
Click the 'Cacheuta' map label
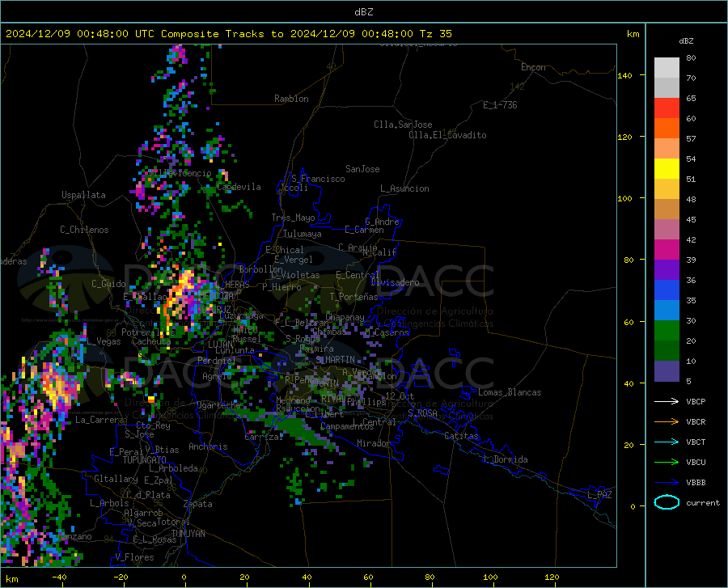tap(151, 341)
